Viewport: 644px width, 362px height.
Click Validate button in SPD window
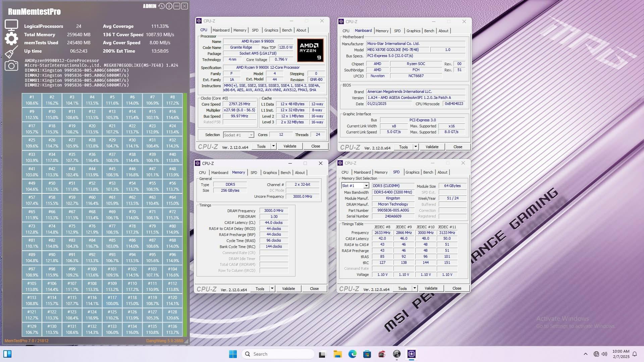point(431,288)
